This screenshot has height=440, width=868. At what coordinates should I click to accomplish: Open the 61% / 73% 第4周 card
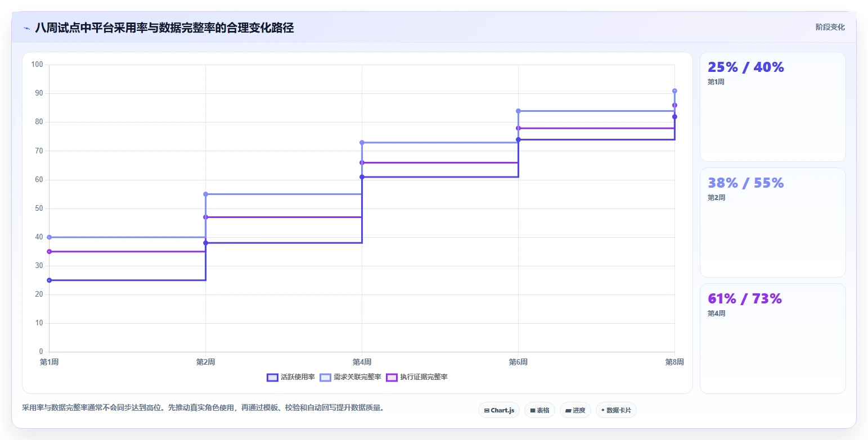pos(772,338)
